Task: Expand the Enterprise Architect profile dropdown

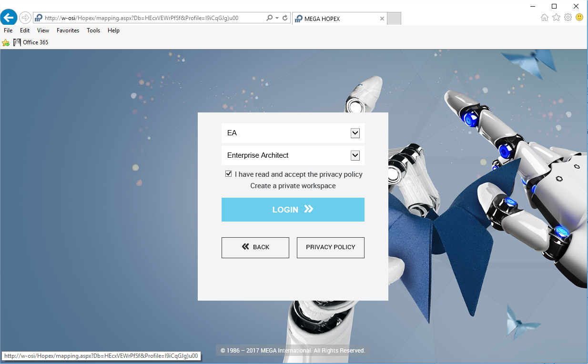Action: (355, 155)
